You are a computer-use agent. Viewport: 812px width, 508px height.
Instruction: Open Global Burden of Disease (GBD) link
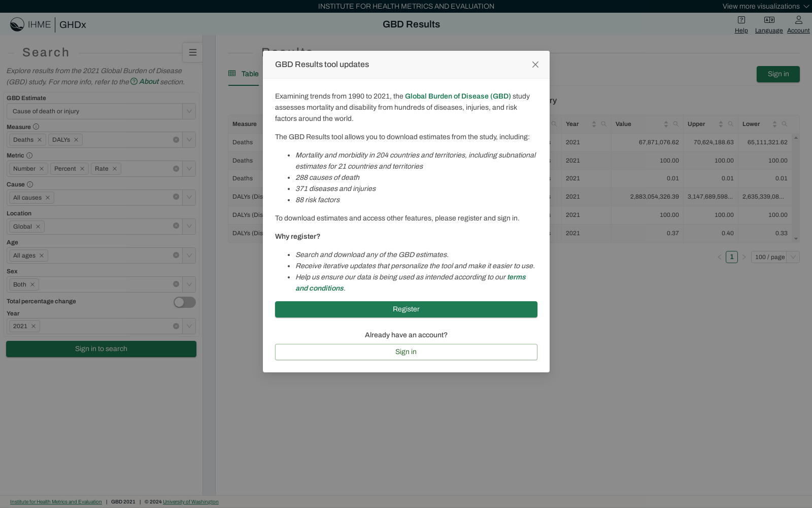(x=458, y=96)
